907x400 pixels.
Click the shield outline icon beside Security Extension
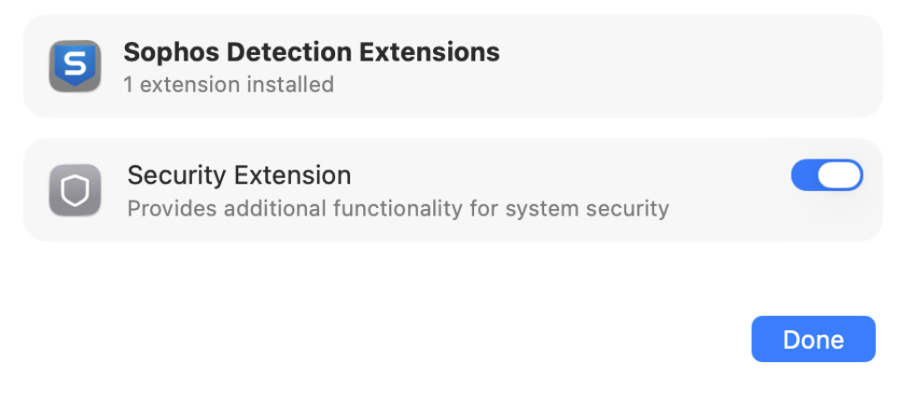tap(75, 191)
